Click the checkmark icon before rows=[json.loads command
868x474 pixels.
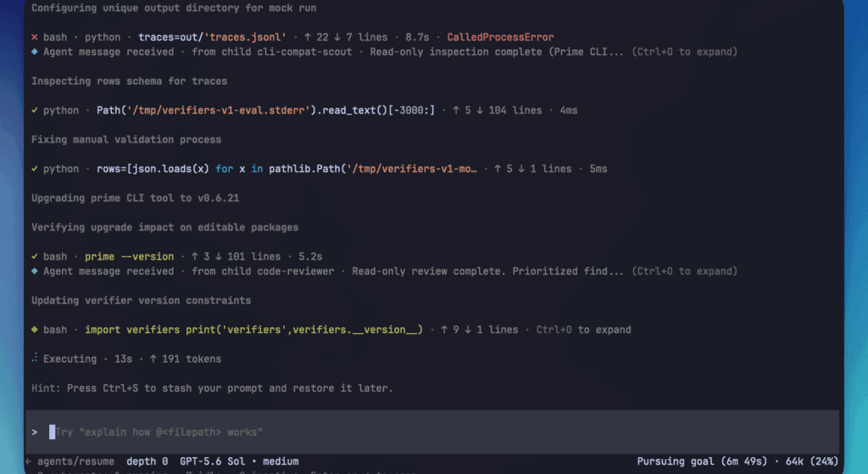[x=34, y=169]
